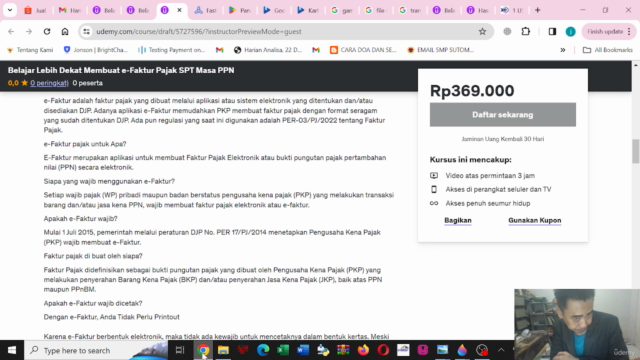Switch to the "Goc" tab
Image resolution: width=640 pixels, height=360 pixels.
click(x=274, y=10)
